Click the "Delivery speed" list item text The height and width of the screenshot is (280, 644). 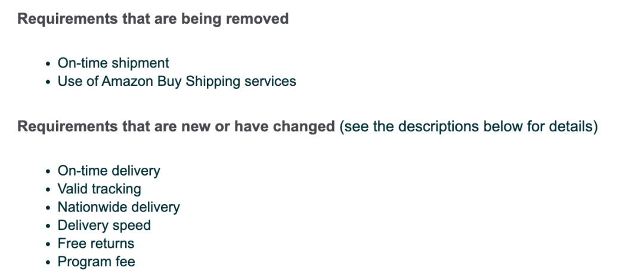[x=104, y=225]
